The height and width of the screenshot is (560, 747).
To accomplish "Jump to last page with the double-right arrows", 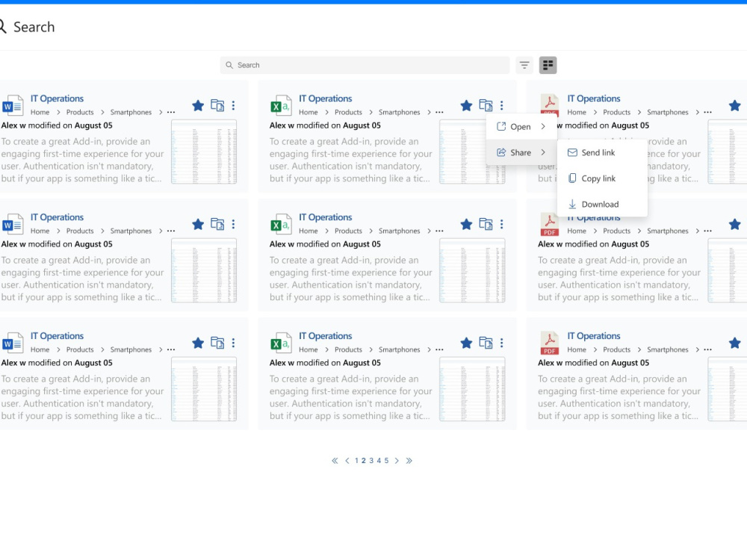I will click(409, 461).
